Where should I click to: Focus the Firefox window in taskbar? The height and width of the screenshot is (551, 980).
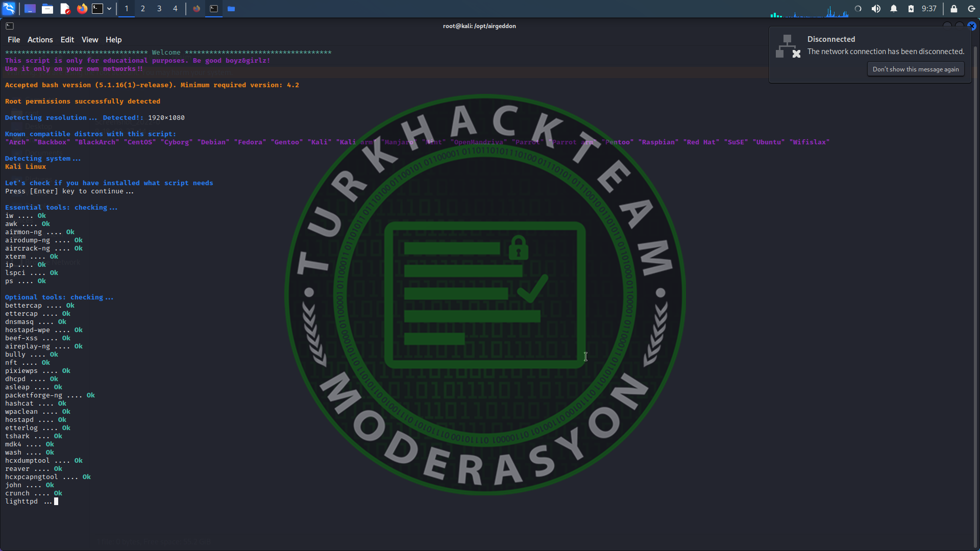click(197, 9)
